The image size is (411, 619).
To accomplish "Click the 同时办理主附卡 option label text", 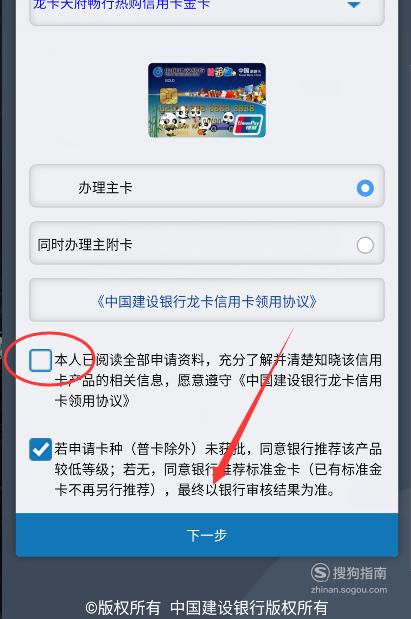I will pos(85,245).
